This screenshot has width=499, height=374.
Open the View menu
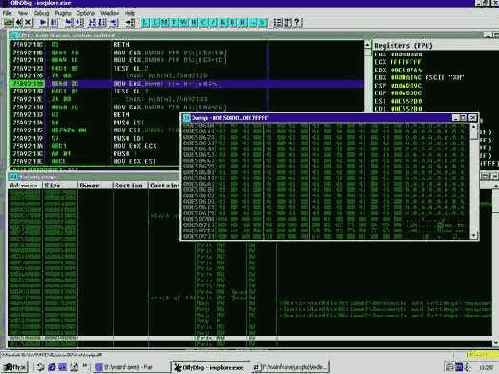coord(23,13)
